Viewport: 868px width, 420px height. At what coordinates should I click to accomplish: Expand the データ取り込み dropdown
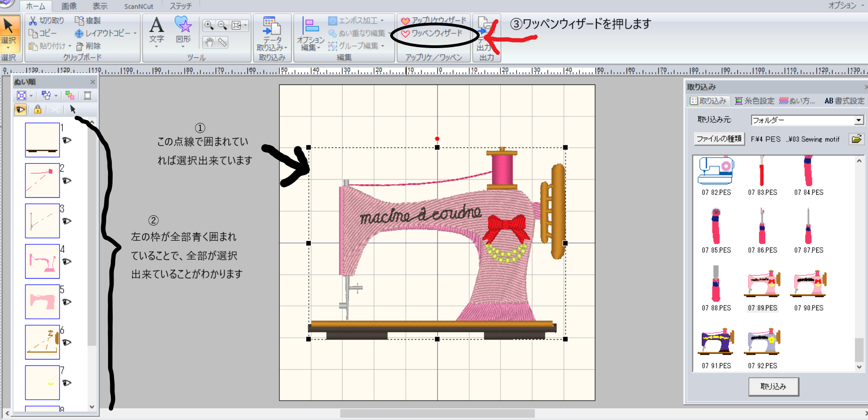click(272, 48)
